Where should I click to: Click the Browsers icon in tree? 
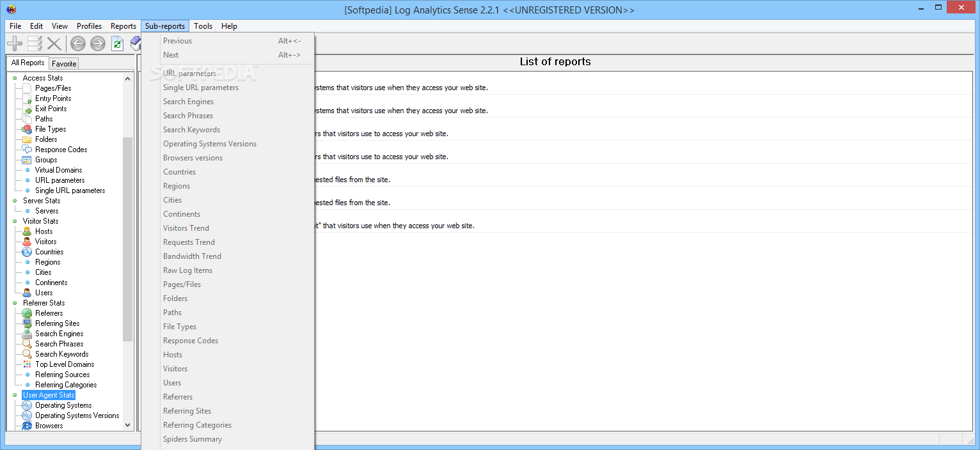click(27, 426)
